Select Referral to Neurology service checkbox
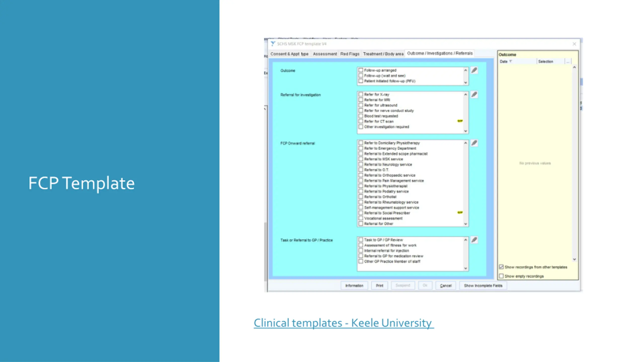This screenshot has height=362, width=644. click(361, 164)
